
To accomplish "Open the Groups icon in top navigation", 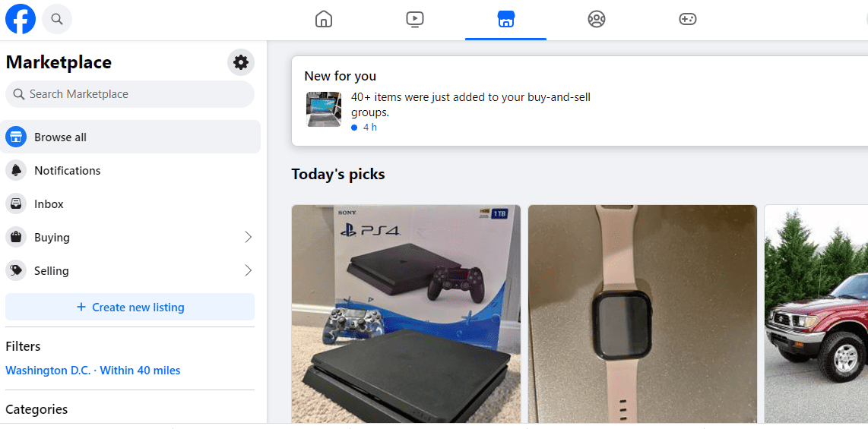I will (596, 19).
